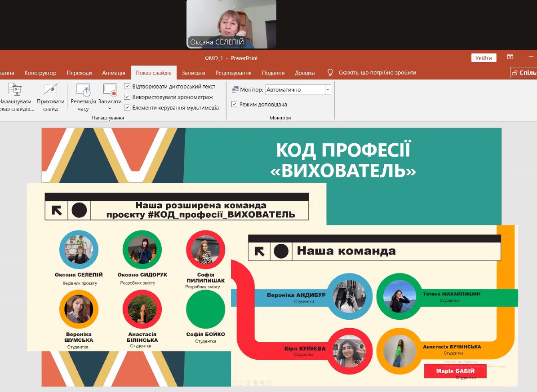Disable Режим доповідача checkbox
Image resolution: width=537 pixels, height=392 pixels.
pyautogui.click(x=234, y=104)
